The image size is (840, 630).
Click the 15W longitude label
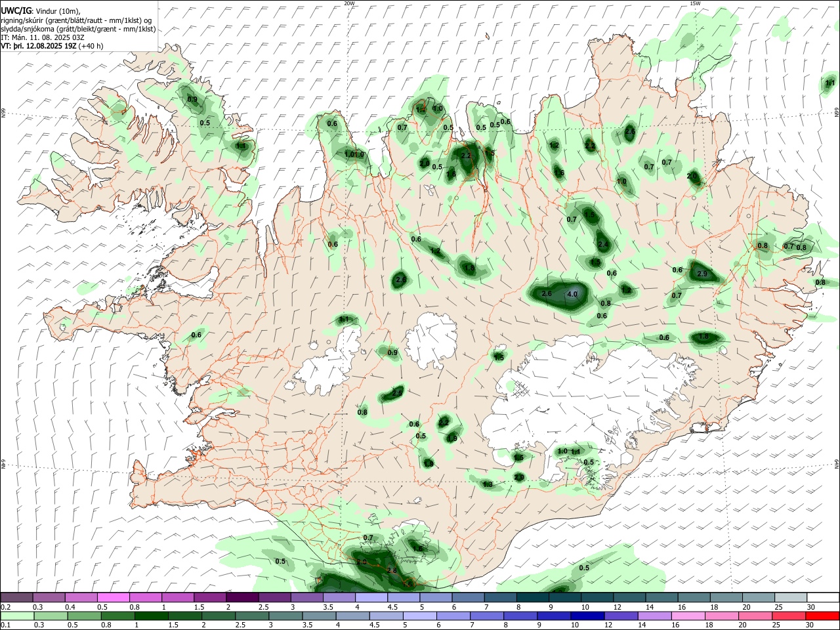tap(695, 3)
